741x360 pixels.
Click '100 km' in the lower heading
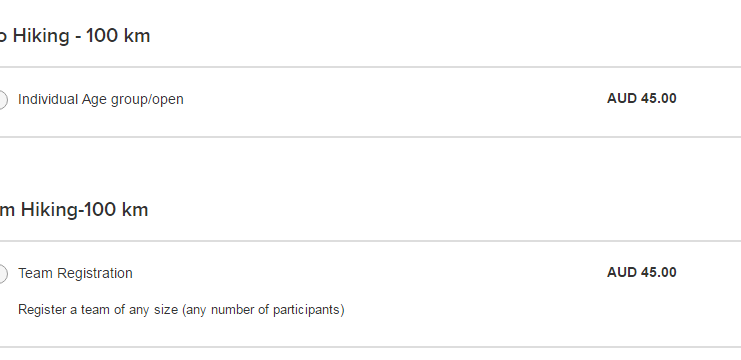click(x=116, y=210)
